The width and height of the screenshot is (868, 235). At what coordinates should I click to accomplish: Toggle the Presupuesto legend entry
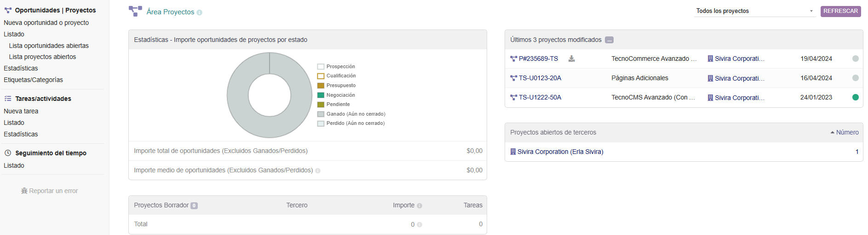pos(340,85)
